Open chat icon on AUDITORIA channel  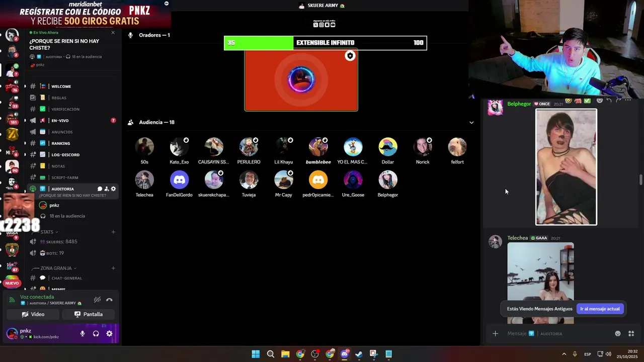click(100, 189)
